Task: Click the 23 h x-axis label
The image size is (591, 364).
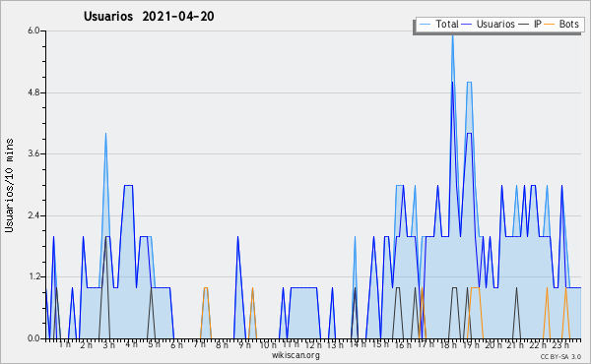Action: 560,344
